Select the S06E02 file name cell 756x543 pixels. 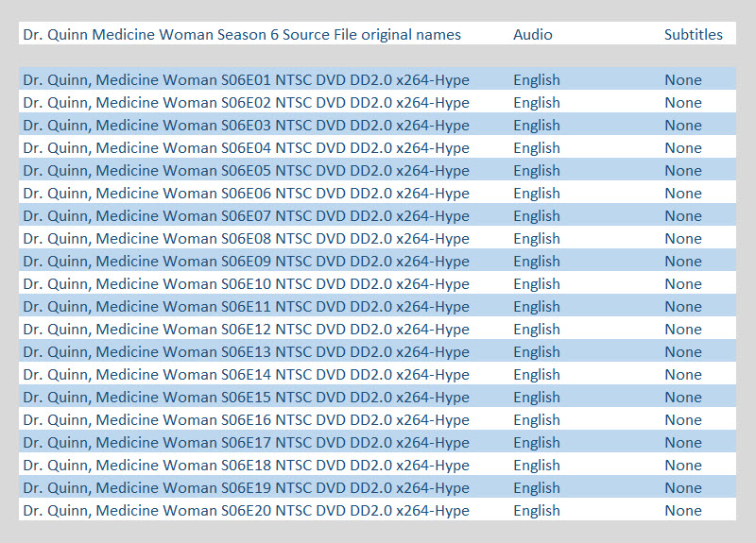point(246,102)
